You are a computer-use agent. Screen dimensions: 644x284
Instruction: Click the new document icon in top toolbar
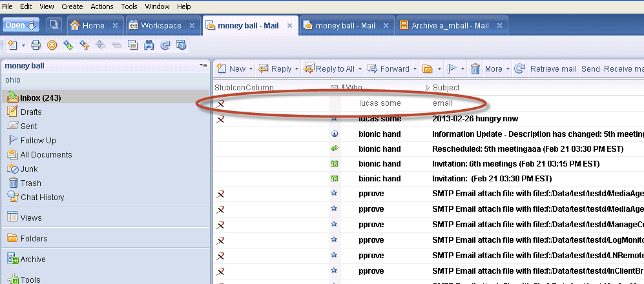13,45
